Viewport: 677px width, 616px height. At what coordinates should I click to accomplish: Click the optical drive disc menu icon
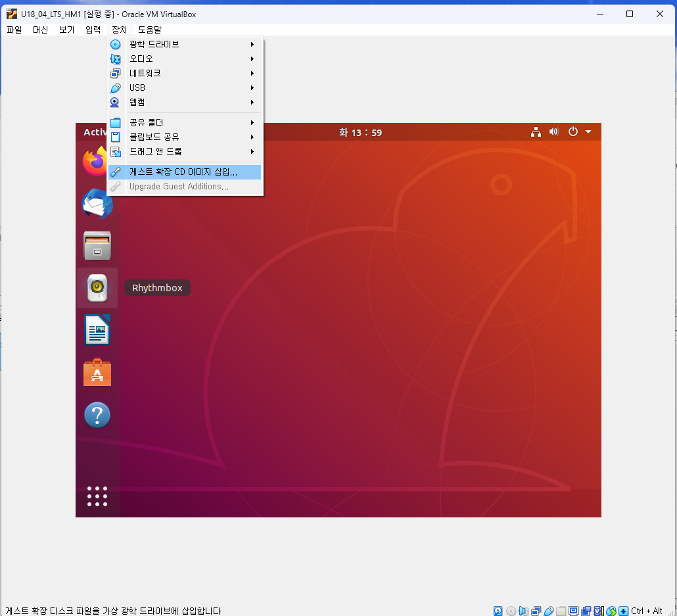click(115, 44)
